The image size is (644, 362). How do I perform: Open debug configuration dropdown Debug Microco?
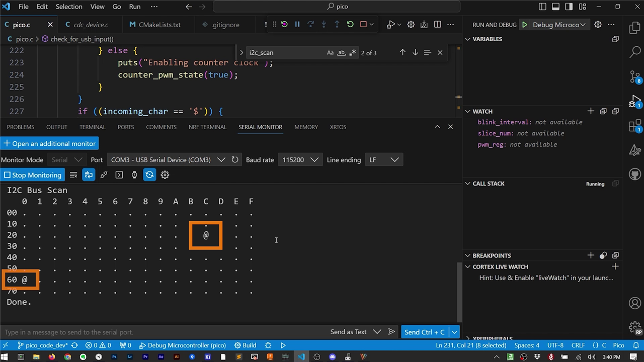559,25
